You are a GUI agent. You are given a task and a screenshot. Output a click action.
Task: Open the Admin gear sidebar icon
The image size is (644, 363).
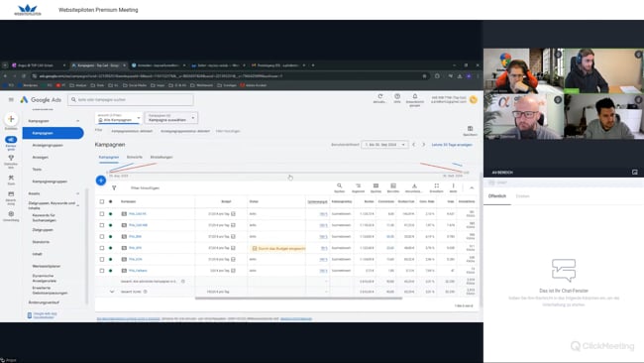(x=11, y=214)
